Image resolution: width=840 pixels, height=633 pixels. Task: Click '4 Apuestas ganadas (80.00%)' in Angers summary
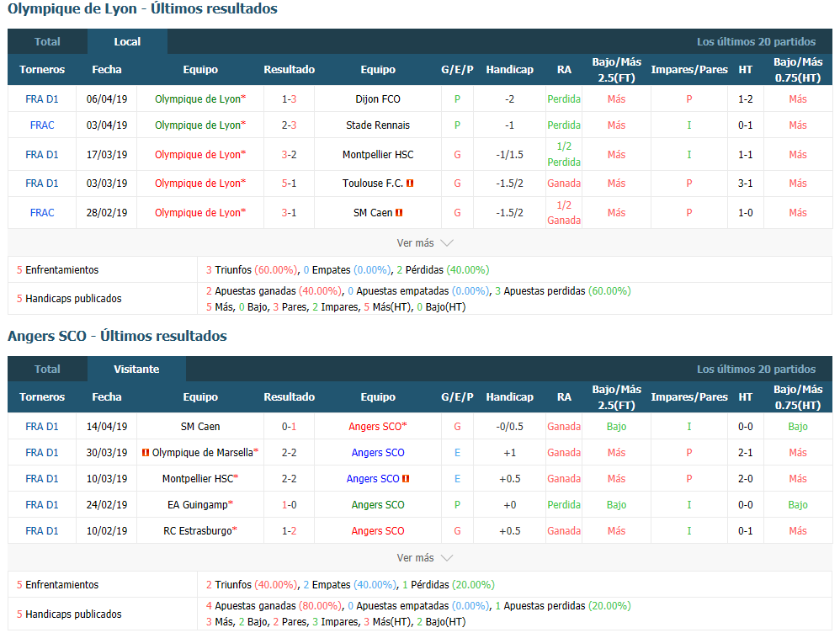coord(274,606)
